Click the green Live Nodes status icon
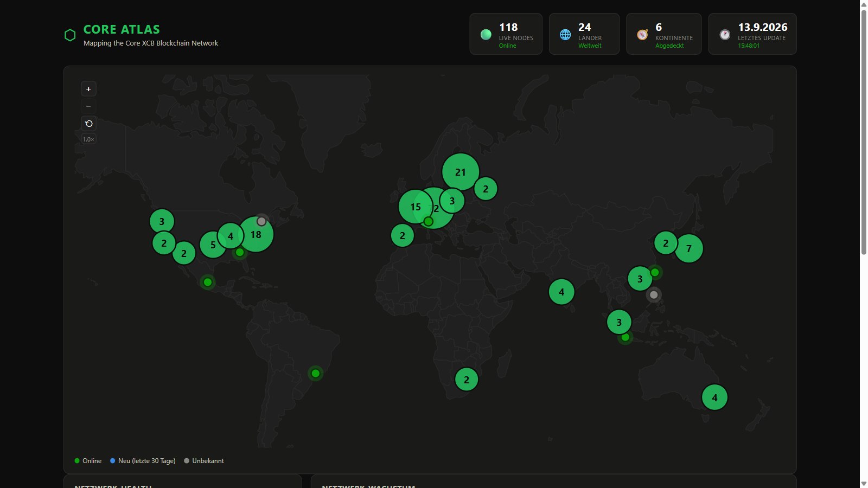Image resolution: width=868 pixels, height=488 pixels. click(x=486, y=35)
